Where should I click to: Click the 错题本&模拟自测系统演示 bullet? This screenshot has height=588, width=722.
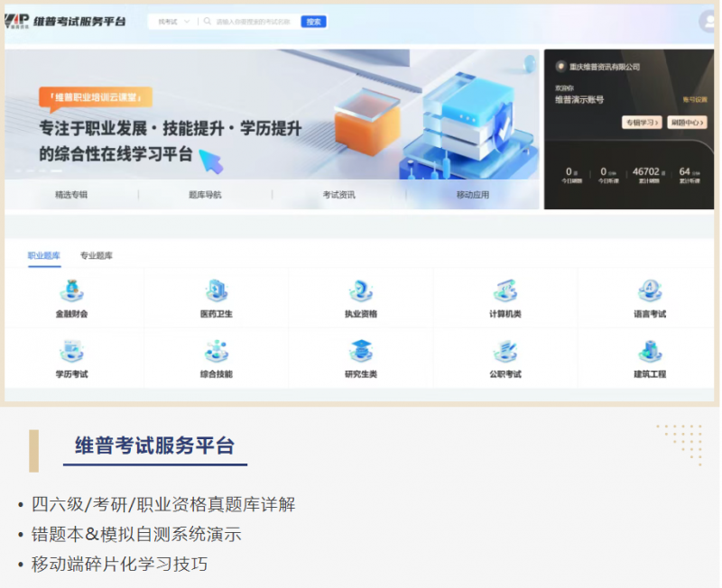pyautogui.click(x=136, y=534)
